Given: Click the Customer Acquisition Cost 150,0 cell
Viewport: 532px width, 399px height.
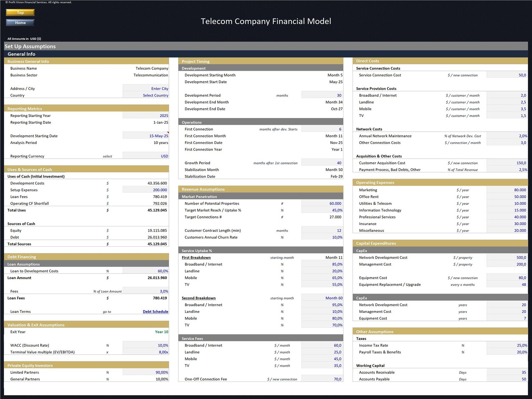Looking at the screenshot, I should pos(507,163).
